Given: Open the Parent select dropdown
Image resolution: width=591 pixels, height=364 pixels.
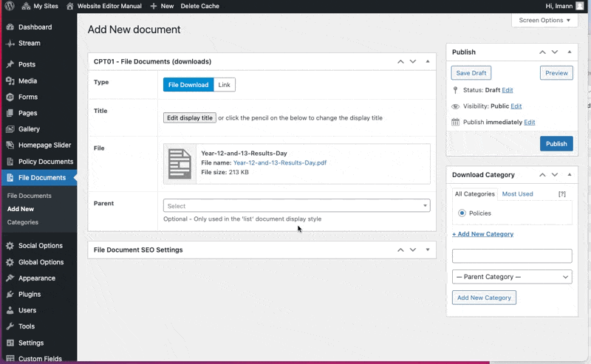Looking at the screenshot, I should (296, 206).
